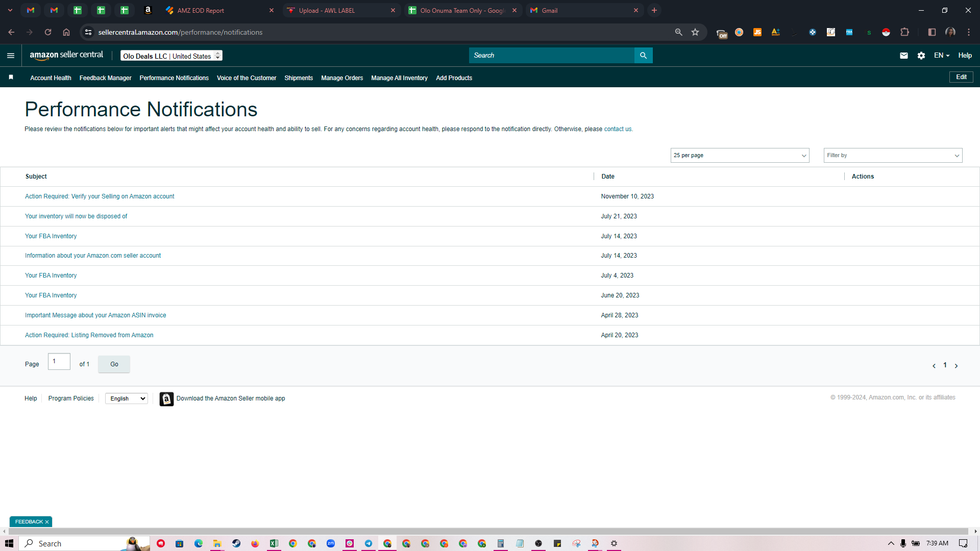Open the Your FBA Inventory notification dated July 4, 2023
The image size is (980, 551).
pos(51,275)
